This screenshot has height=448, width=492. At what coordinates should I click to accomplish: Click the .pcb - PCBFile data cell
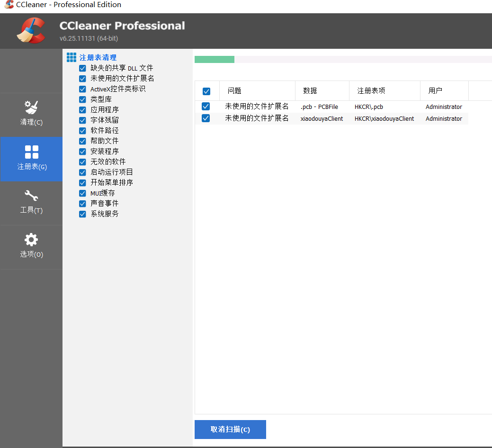[319, 107]
